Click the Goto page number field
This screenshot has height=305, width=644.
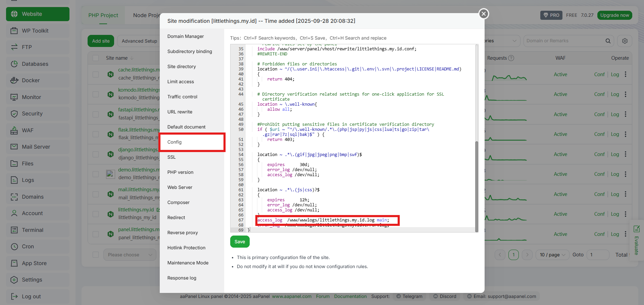pyautogui.click(x=598, y=255)
